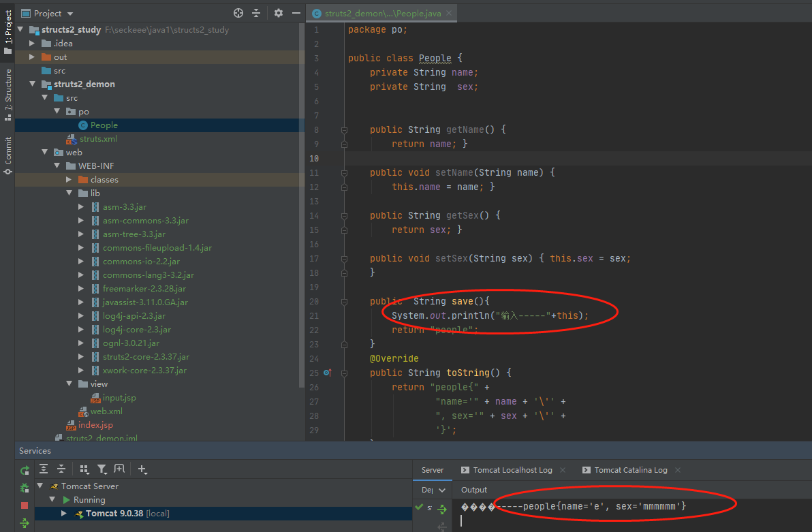Viewport: 812px width, 532px height.
Task: Click the deploy all icon in Services sidebar
Action: [25, 522]
